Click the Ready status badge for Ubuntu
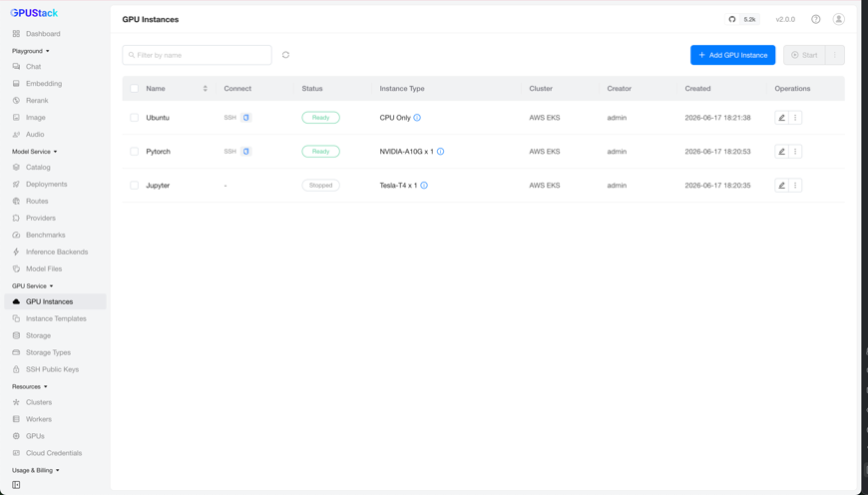Image resolution: width=868 pixels, height=495 pixels. 320,118
